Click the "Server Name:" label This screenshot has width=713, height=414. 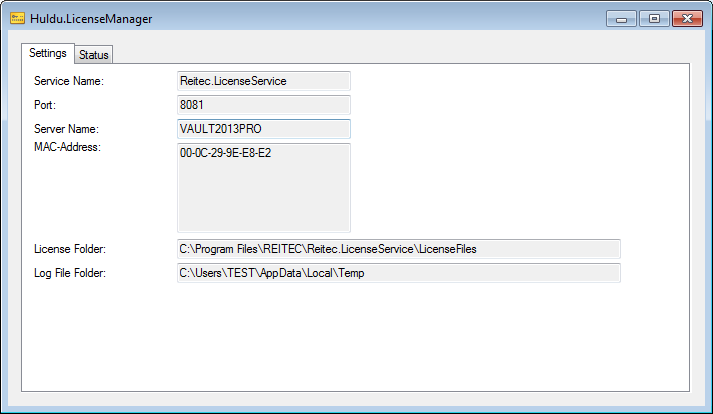point(67,129)
